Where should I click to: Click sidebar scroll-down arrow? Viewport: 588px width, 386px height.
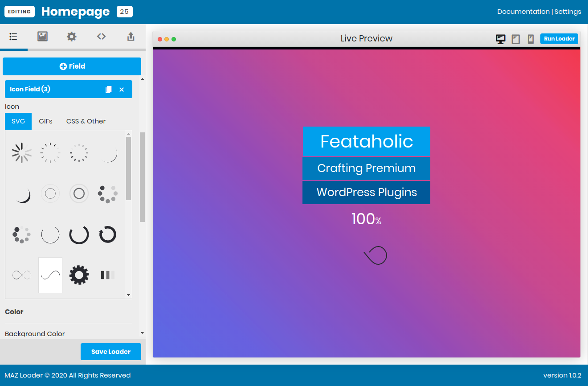[143, 333]
